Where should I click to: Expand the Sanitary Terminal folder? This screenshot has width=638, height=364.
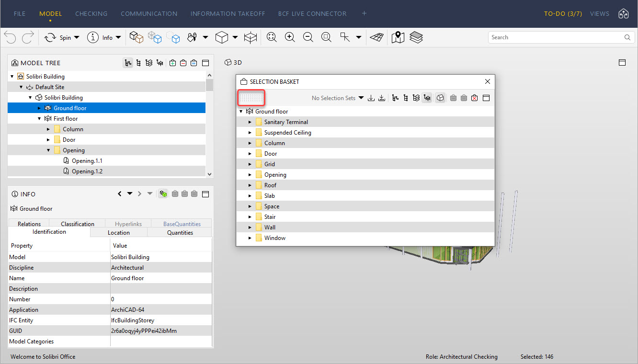pos(250,122)
